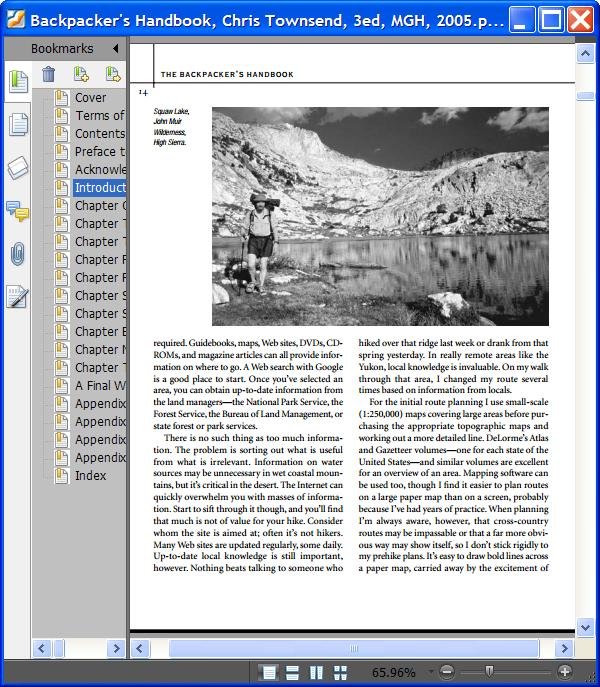Click the page icon beside the Cover bookmark
Viewport: 600px width, 687px height.
(x=61, y=98)
